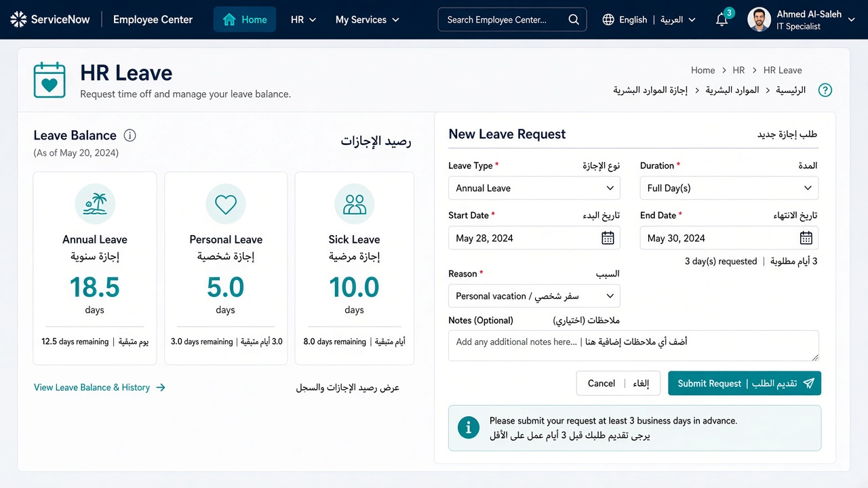Go to the Home tab

245,20
